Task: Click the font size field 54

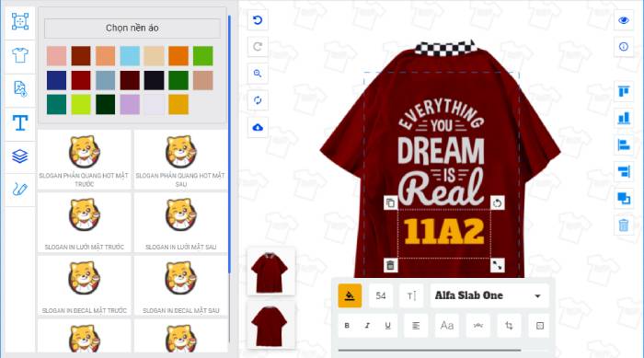Action: click(381, 295)
